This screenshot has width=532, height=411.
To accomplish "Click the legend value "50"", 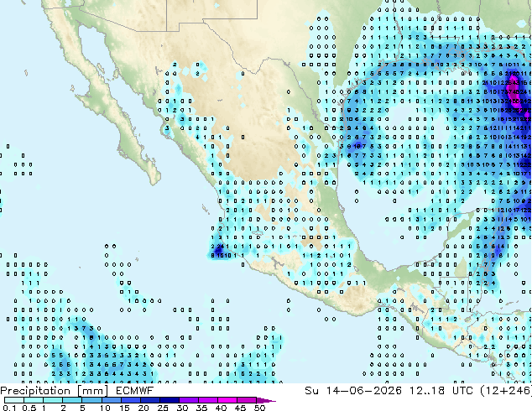I will click(x=259, y=408).
